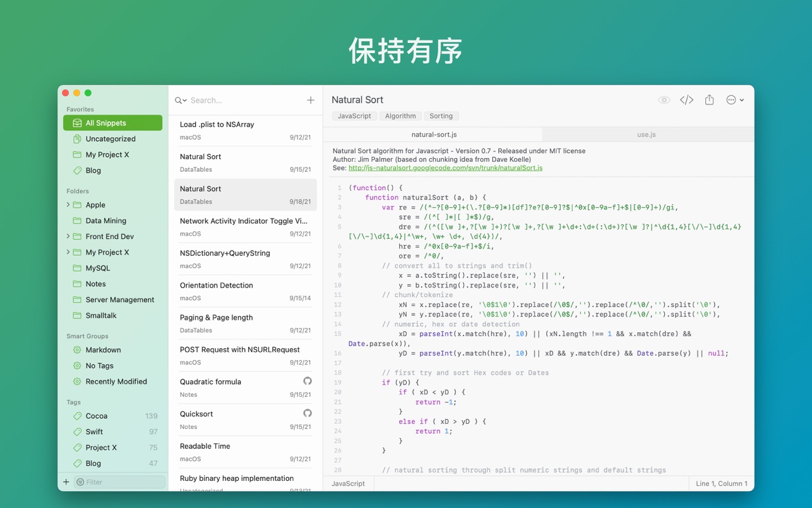Click the Natural Sort snippet title
The image size is (812, 508).
357,100
